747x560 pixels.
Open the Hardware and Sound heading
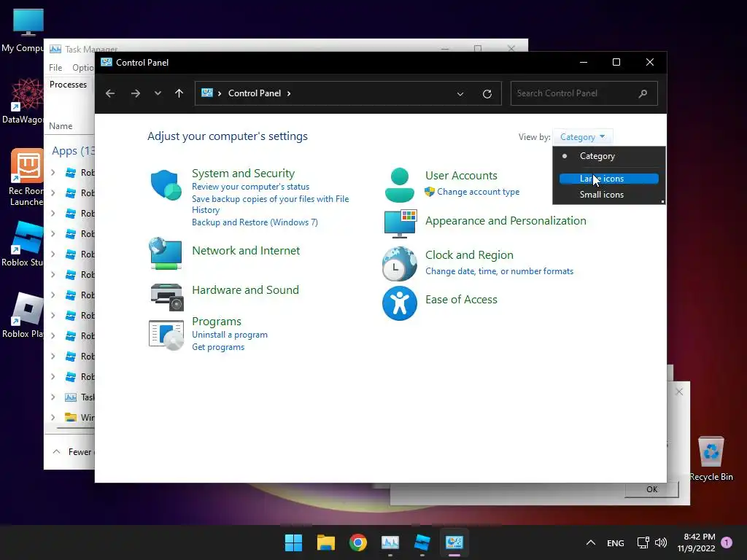pyautogui.click(x=245, y=290)
